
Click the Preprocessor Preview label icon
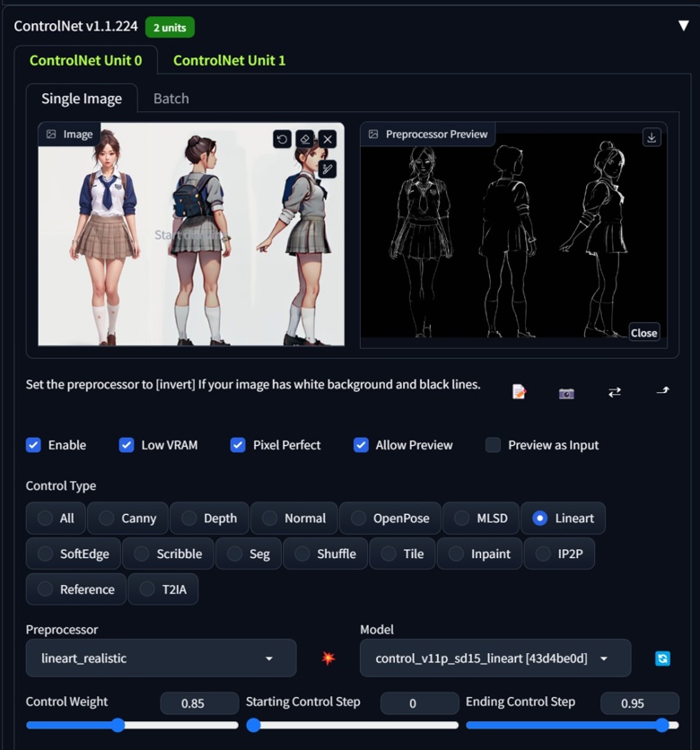tap(373, 135)
